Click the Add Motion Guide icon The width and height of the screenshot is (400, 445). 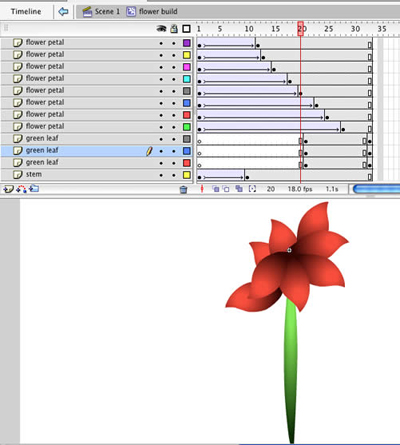(21, 189)
